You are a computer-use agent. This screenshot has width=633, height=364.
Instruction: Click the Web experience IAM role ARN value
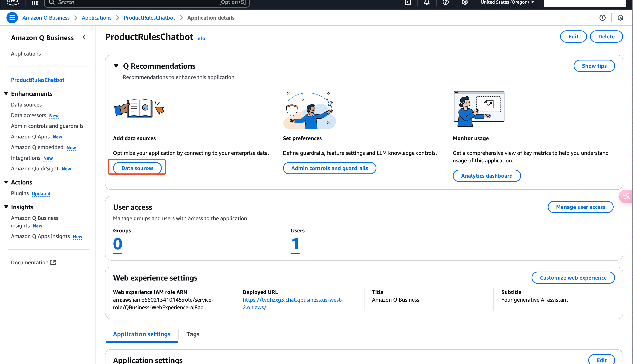pyautogui.click(x=163, y=304)
